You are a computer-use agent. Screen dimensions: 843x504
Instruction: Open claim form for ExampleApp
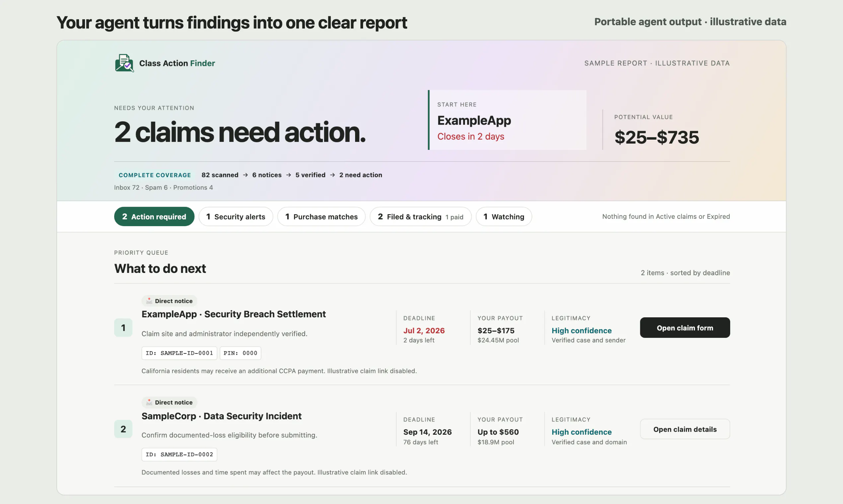point(685,328)
